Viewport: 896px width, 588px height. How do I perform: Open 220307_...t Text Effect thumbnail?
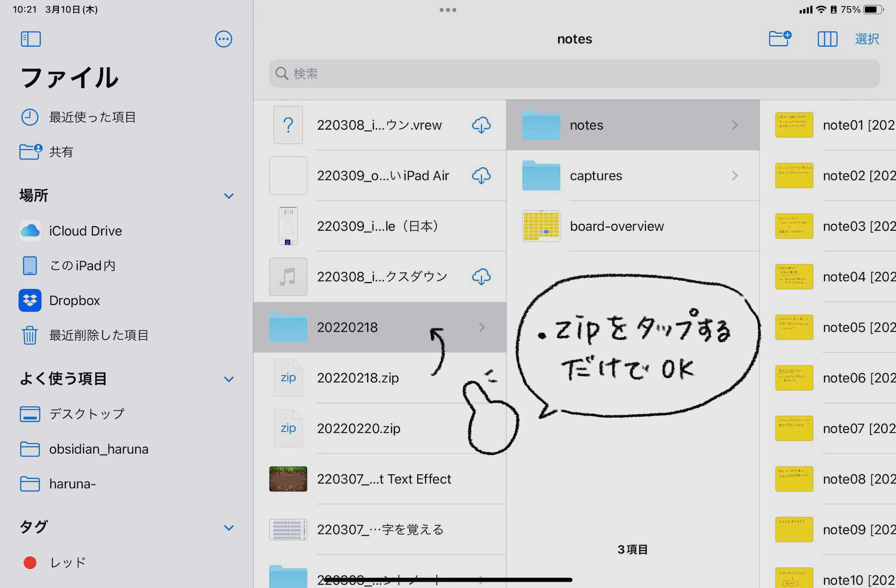click(x=288, y=479)
